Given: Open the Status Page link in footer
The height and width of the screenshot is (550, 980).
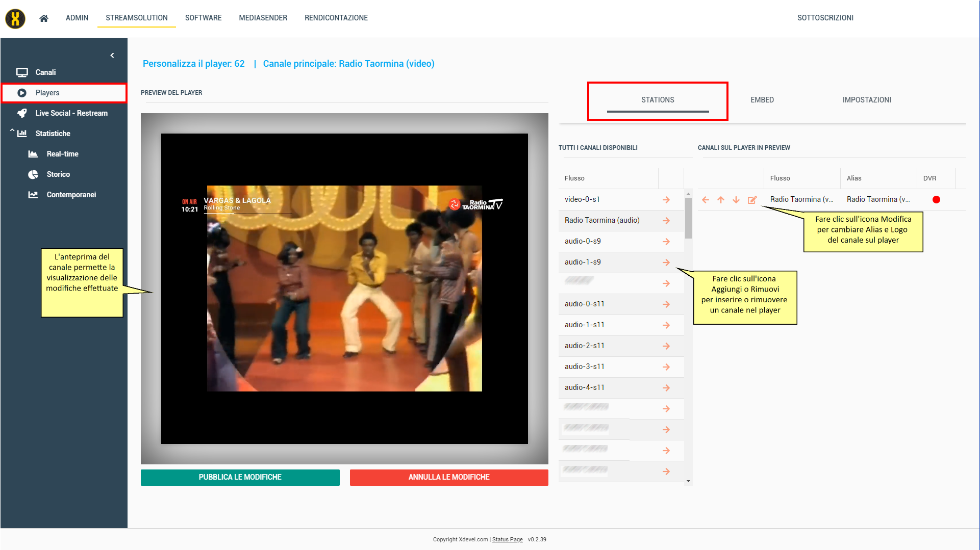Looking at the screenshot, I should (x=507, y=539).
